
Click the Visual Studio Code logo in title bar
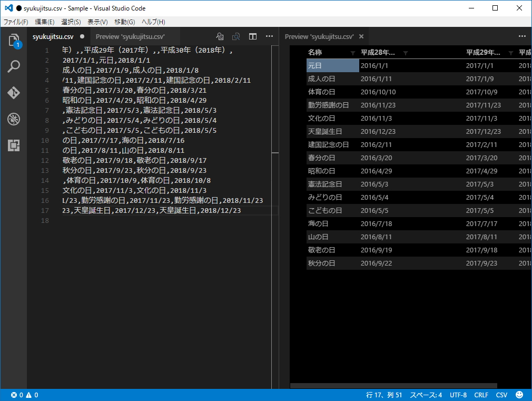[9, 8]
